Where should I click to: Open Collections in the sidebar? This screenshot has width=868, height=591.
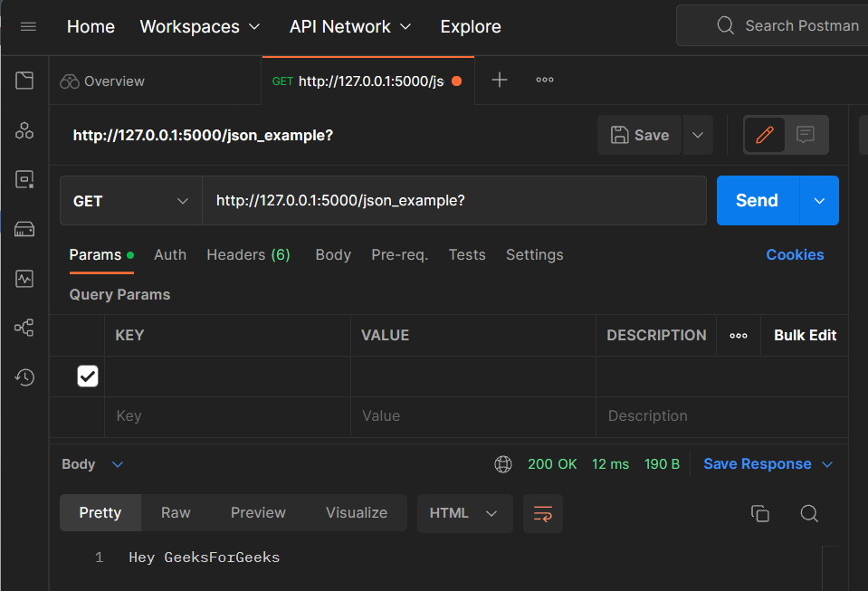[x=24, y=81]
